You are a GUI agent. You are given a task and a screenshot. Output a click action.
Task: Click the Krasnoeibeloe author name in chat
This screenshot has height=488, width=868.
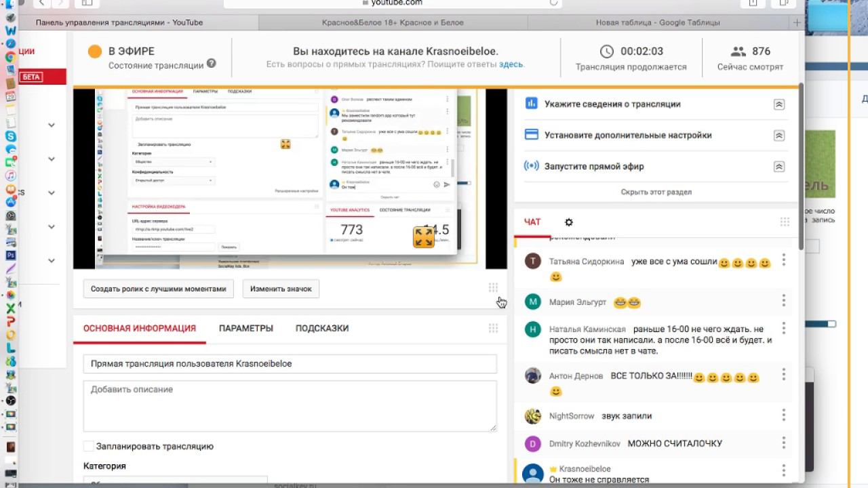coord(585,469)
